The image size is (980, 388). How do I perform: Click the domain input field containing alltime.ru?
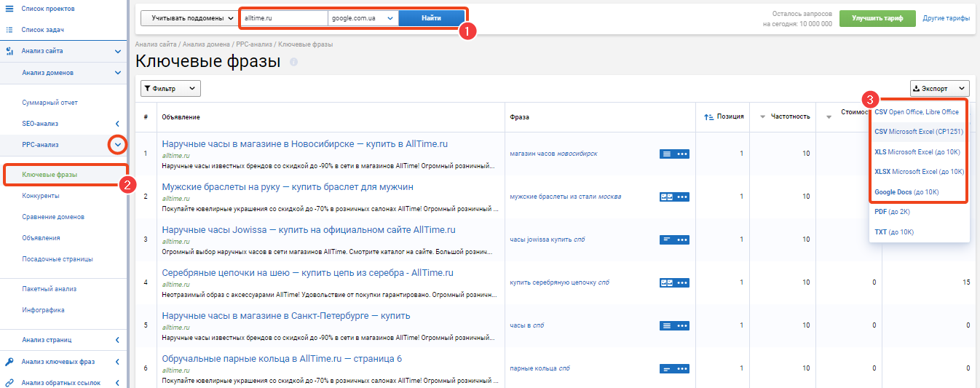pyautogui.click(x=284, y=17)
